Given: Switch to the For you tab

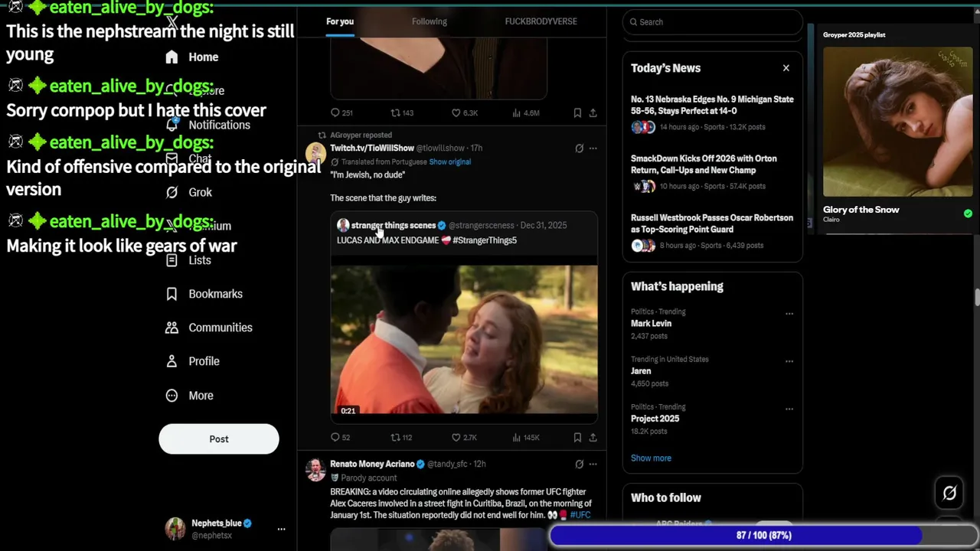Looking at the screenshot, I should (340, 21).
